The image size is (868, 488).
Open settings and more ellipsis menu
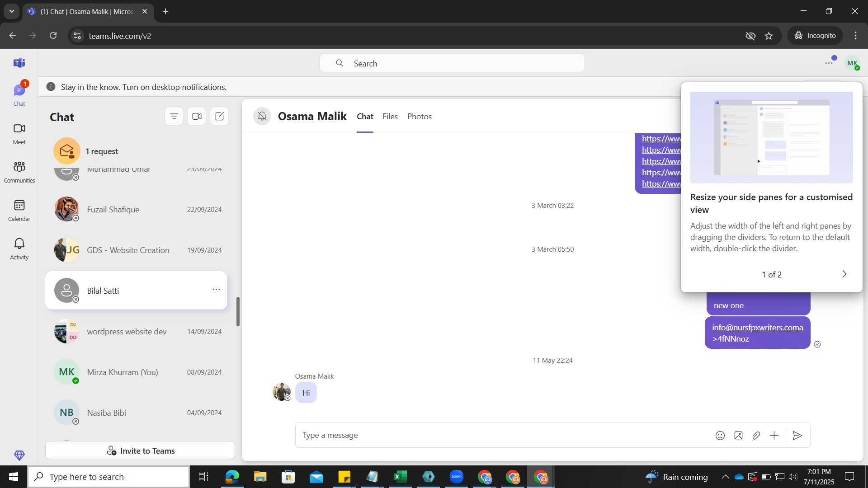(829, 63)
